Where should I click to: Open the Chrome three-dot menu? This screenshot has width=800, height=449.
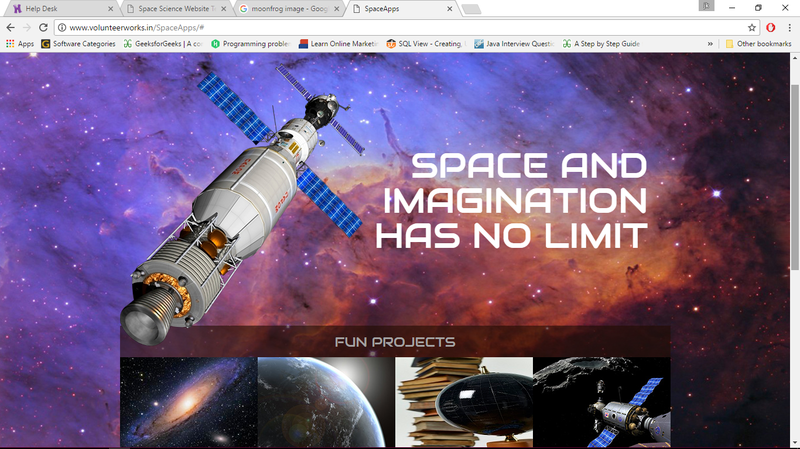pyautogui.click(x=788, y=27)
